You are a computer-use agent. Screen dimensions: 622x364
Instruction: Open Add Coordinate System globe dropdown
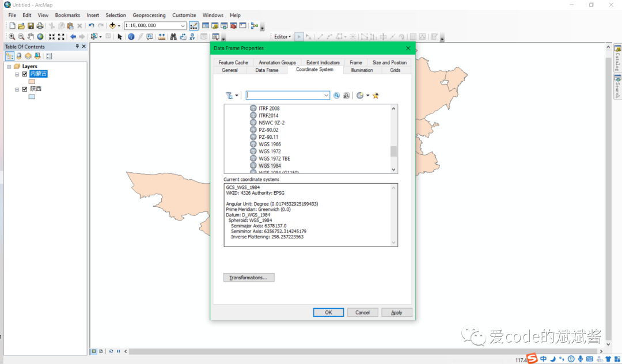click(367, 96)
